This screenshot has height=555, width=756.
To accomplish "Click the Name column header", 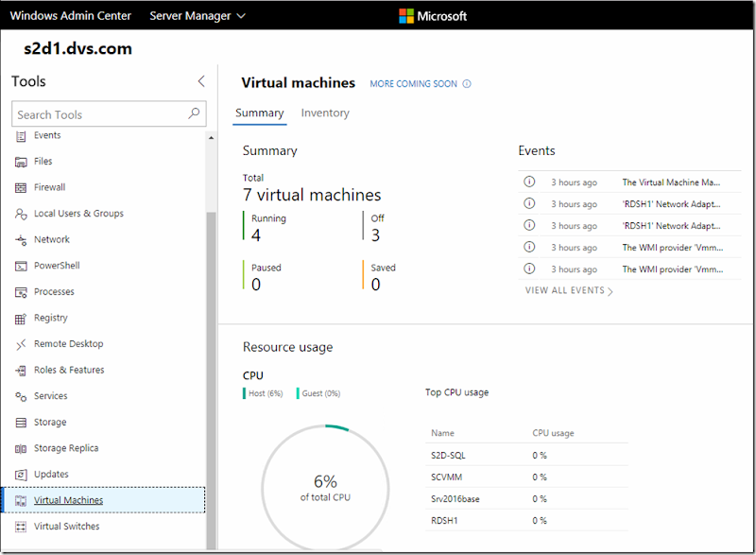I will tap(442, 433).
